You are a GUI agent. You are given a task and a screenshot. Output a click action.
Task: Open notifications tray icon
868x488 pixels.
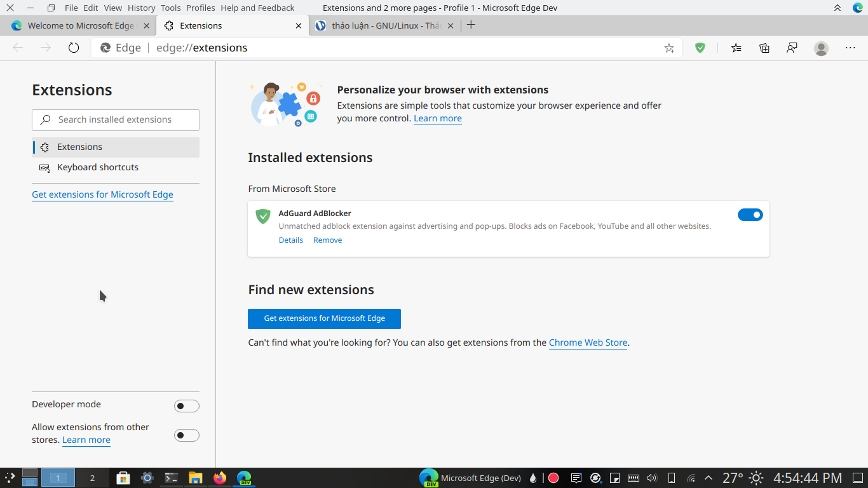(x=576, y=478)
